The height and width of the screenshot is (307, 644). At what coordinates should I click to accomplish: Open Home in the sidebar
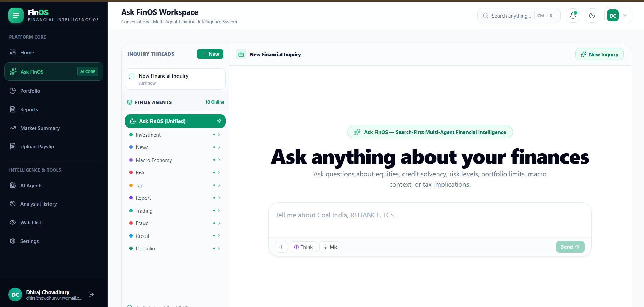[54, 52]
